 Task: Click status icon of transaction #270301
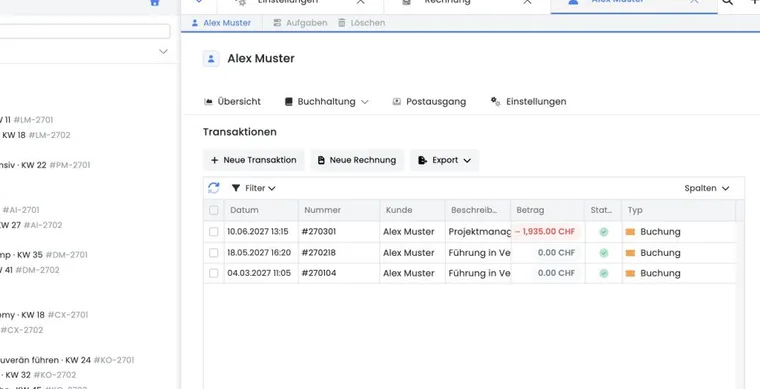603,232
